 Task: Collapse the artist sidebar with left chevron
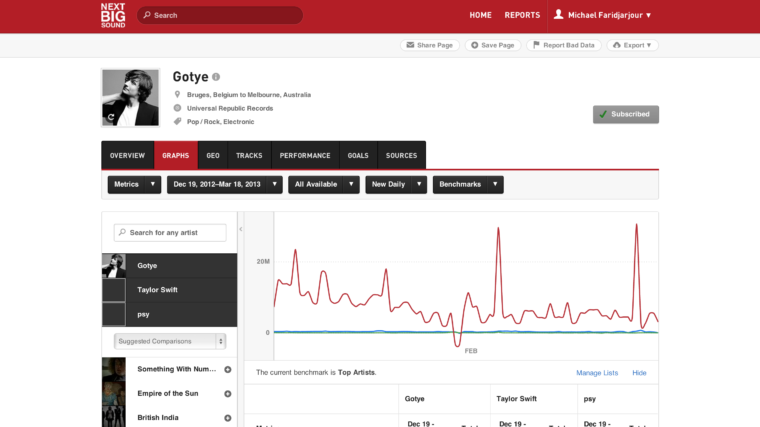(240, 229)
